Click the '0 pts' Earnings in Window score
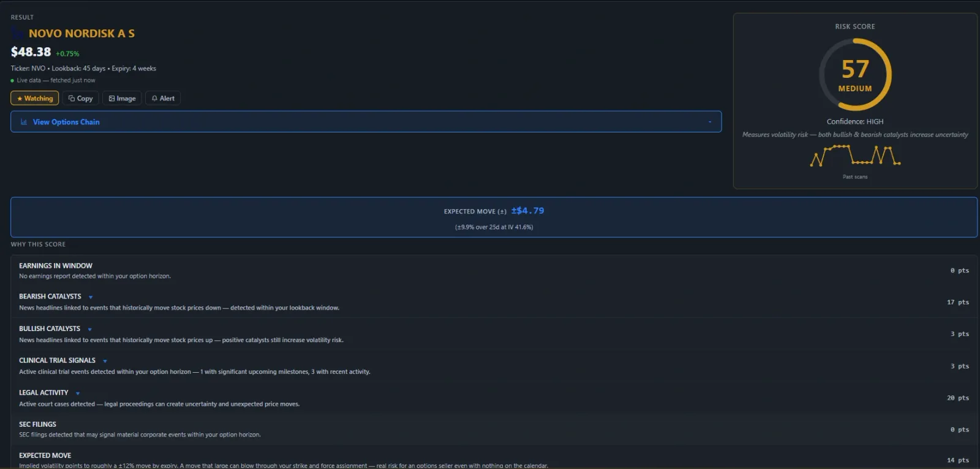 pos(960,270)
